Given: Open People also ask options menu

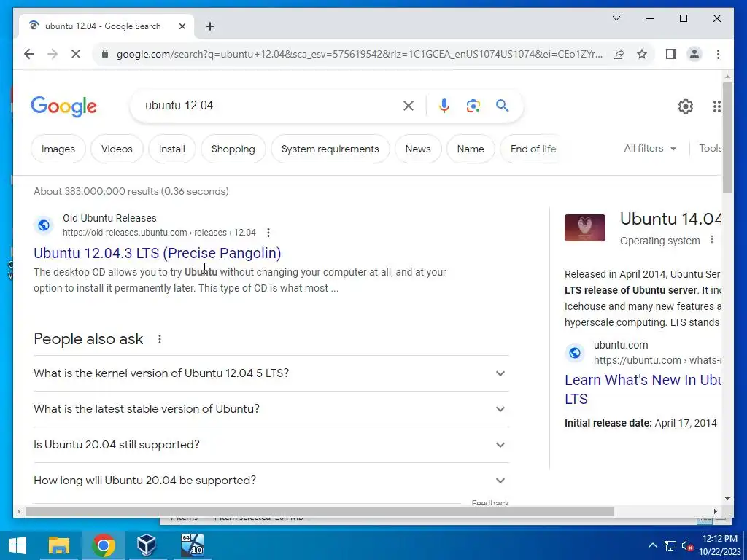Looking at the screenshot, I should coord(160,339).
